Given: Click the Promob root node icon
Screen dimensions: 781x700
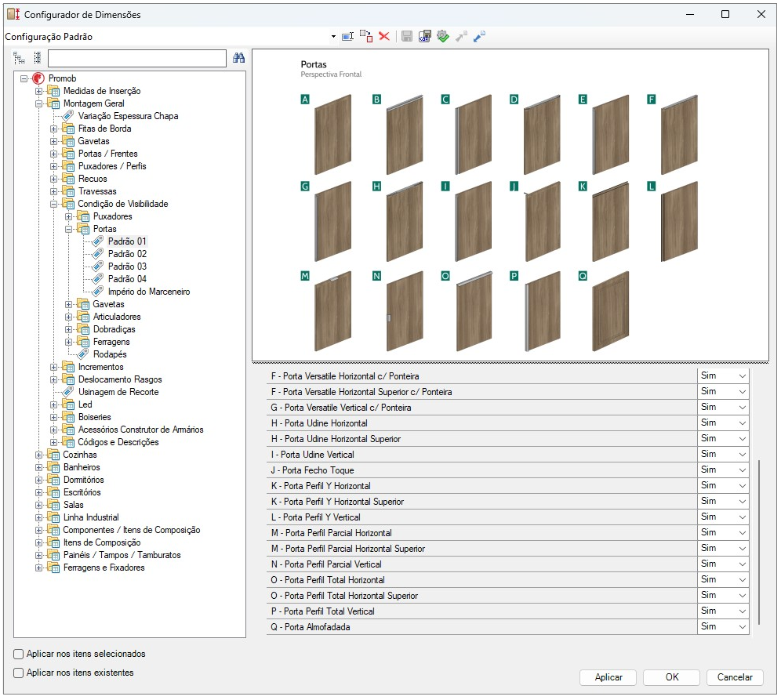Looking at the screenshot, I should (38, 78).
